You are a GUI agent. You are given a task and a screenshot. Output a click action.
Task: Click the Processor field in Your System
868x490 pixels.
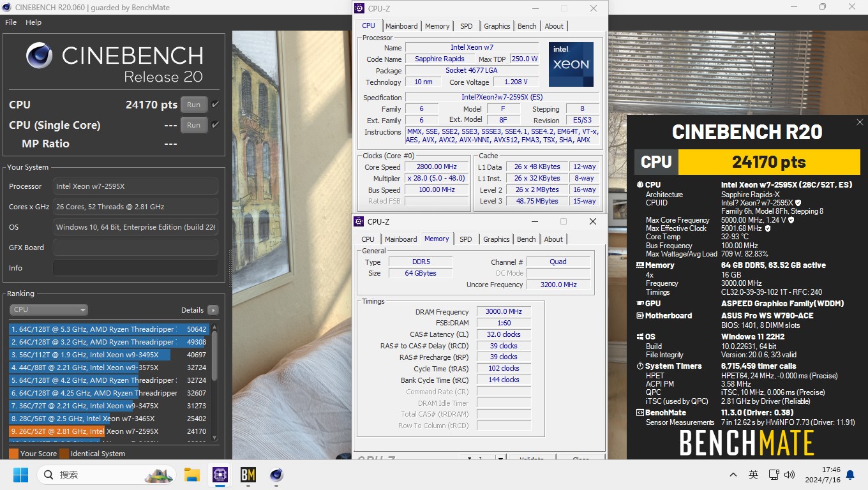(135, 186)
